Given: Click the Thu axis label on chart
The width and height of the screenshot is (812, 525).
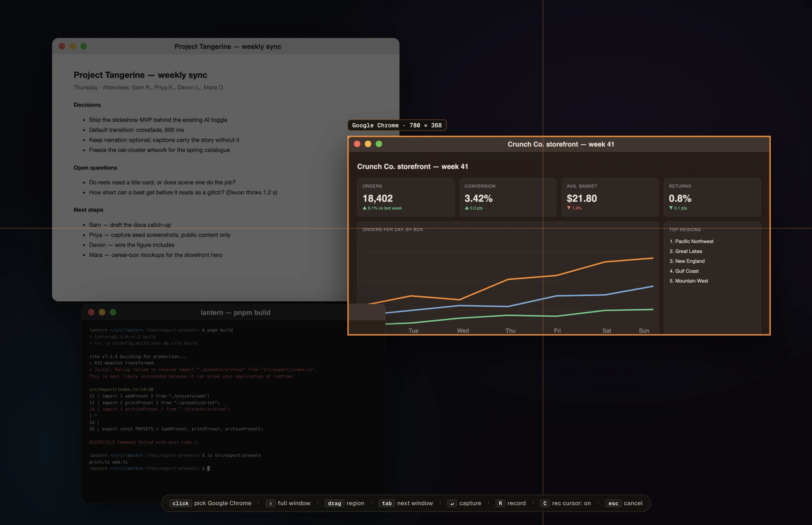Looking at the screenshot, I should 510,331.
